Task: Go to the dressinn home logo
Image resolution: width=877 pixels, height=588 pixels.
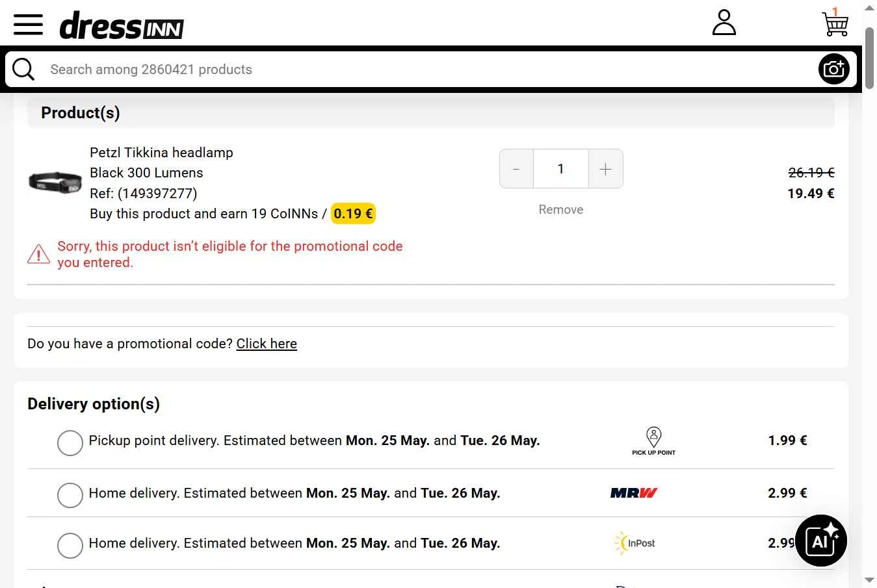Action: 122,25
